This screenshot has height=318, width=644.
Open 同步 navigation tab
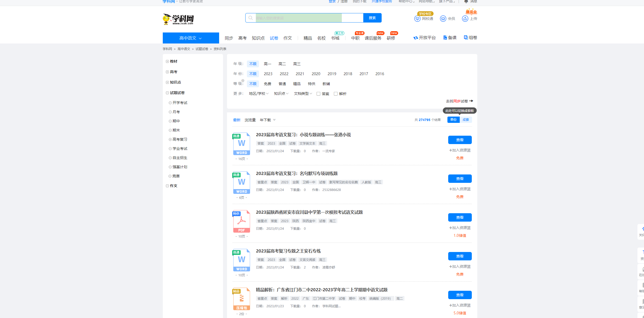click(229, 38)
